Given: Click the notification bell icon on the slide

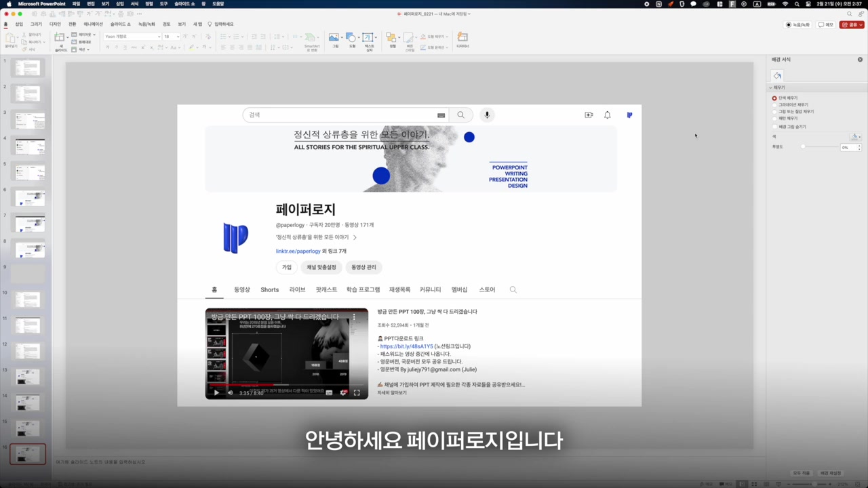Looking at the screenshot, I should tap(608, 115).
